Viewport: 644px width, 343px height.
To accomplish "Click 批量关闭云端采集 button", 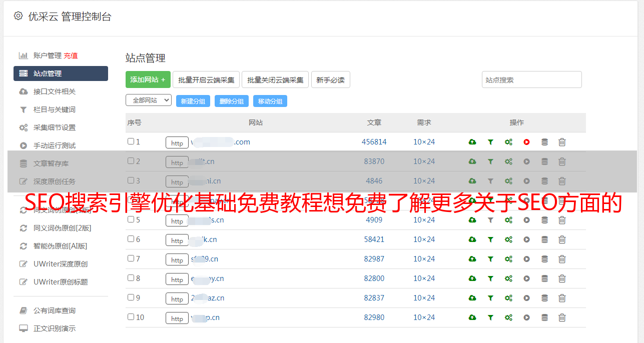I will (275, 79).
